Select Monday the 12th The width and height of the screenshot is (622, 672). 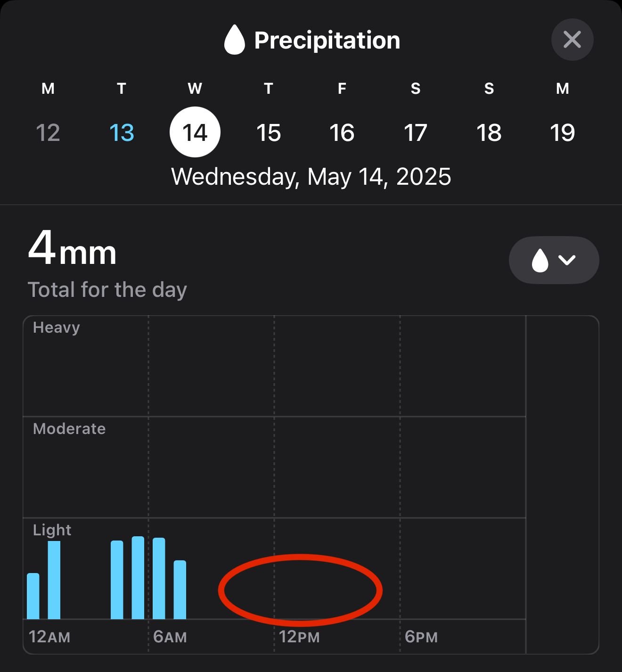click(x=48, y=132)
